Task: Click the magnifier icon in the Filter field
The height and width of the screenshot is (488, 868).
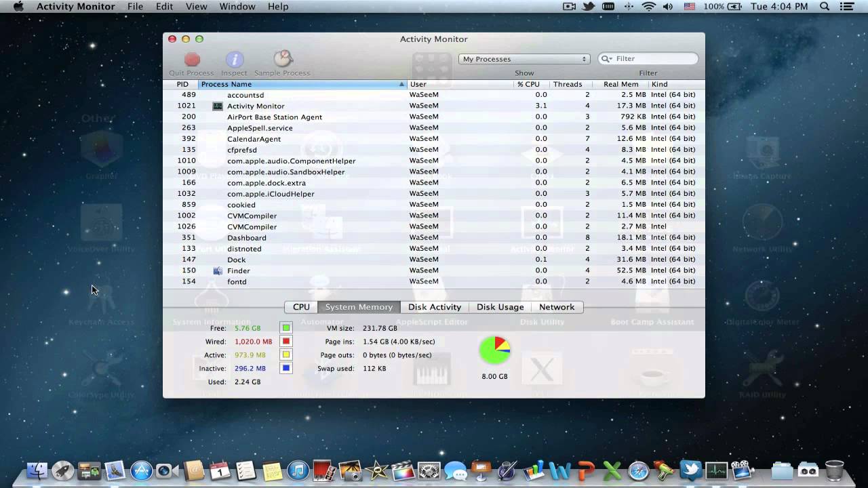Action: click(606, 59)
